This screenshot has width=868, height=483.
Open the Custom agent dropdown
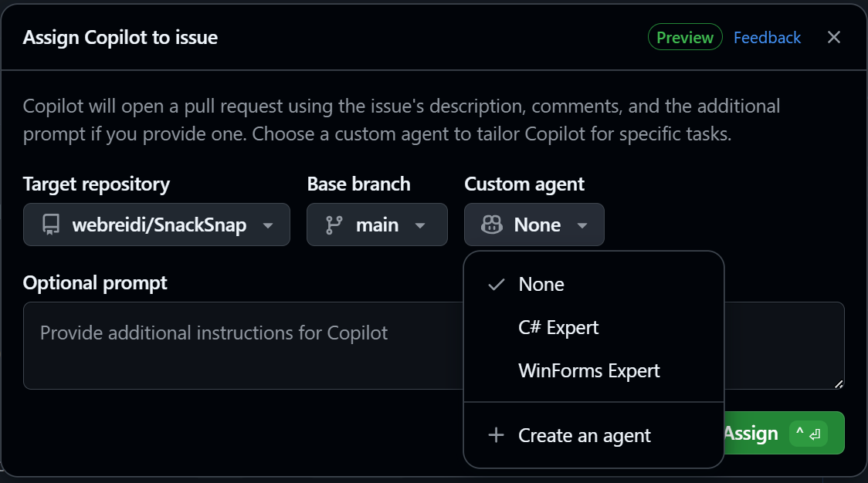(x=583, y=225)
